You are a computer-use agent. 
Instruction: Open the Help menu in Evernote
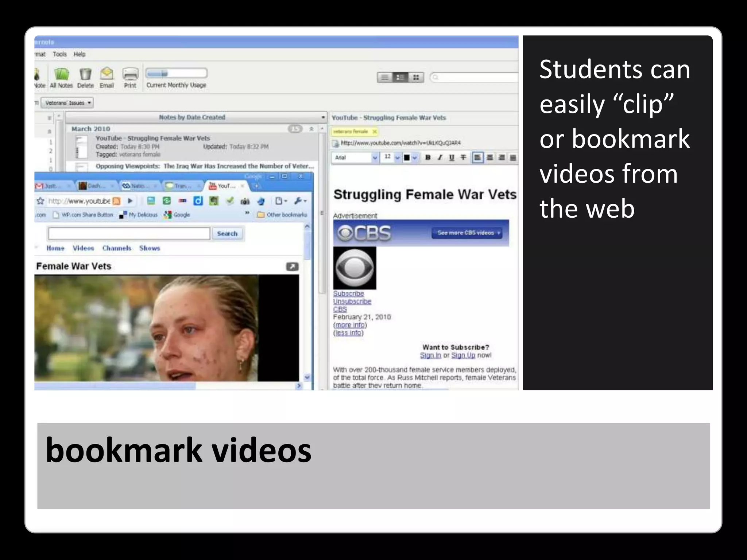[x=80, y=54]
